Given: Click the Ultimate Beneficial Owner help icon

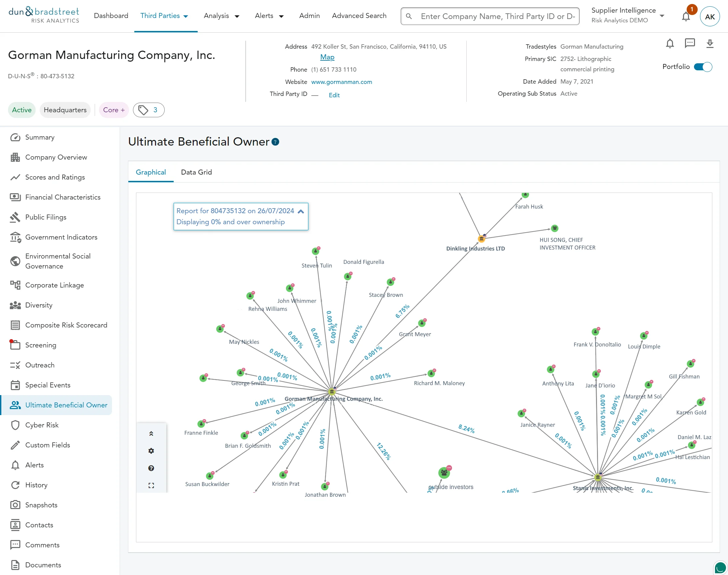Looking at the screenshot, I should coord(275,142).
